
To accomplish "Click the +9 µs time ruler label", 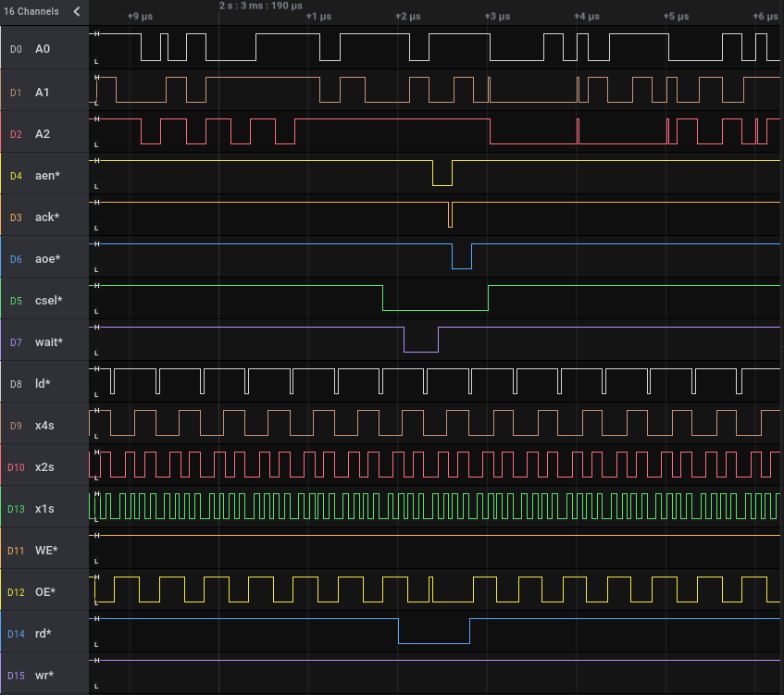I will [140, 16].
